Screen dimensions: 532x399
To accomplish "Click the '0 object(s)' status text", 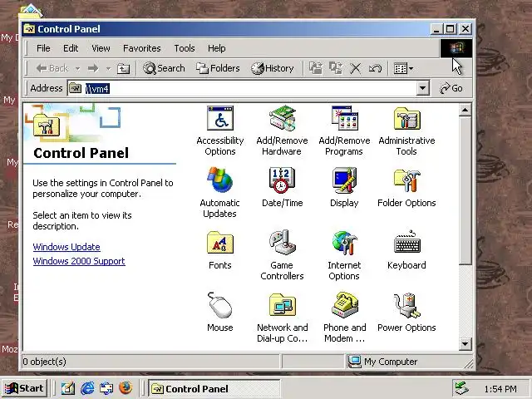I will click(44, 362).
